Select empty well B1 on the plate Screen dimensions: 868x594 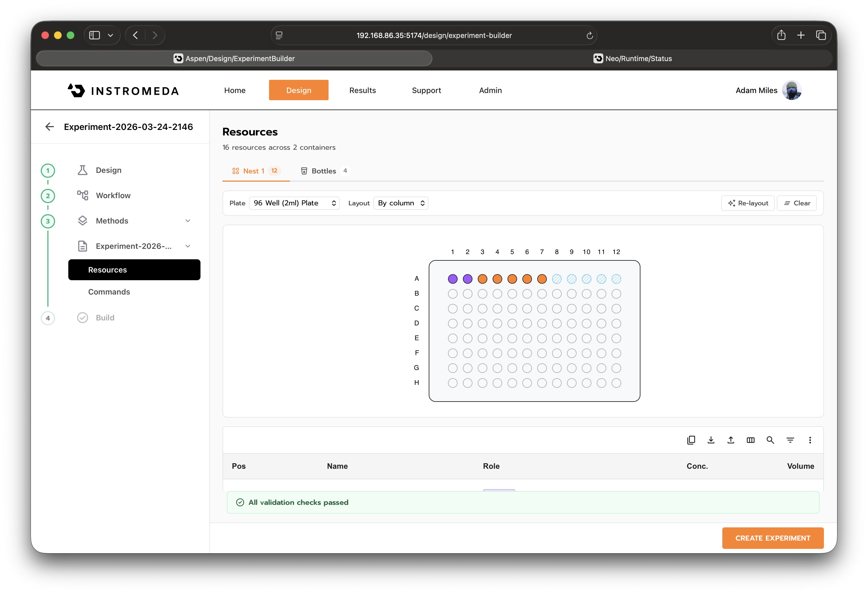(x=453, y=293)
